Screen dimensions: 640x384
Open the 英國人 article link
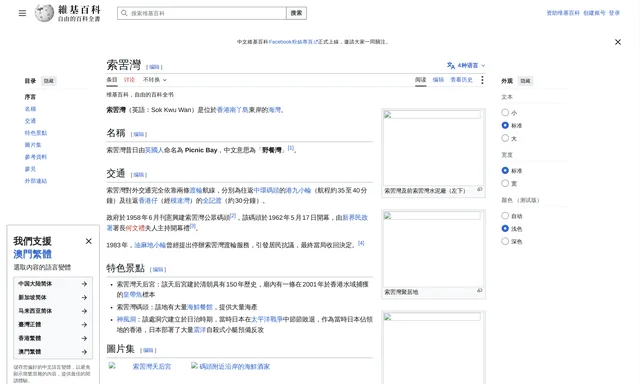coord(154,150)
